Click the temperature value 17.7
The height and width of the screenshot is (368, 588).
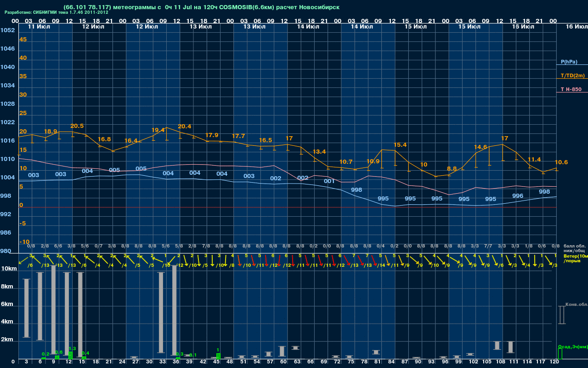pos(238,136)
